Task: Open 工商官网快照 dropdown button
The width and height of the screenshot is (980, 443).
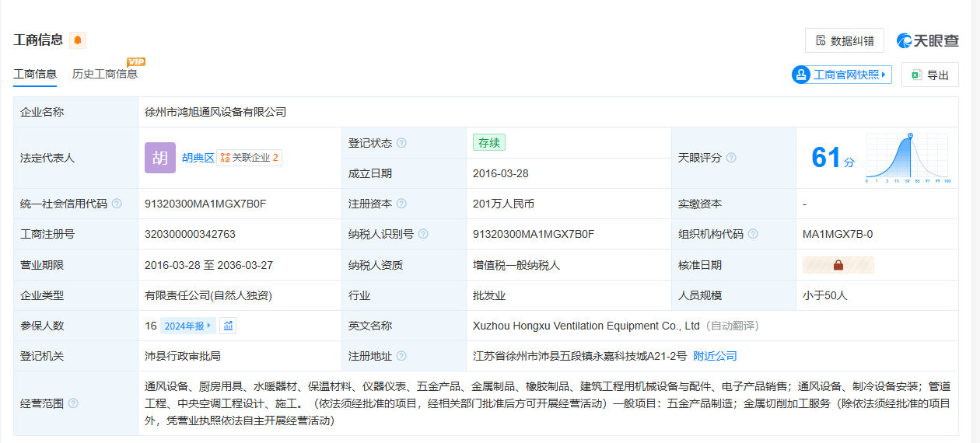Action: coord(842,75)
